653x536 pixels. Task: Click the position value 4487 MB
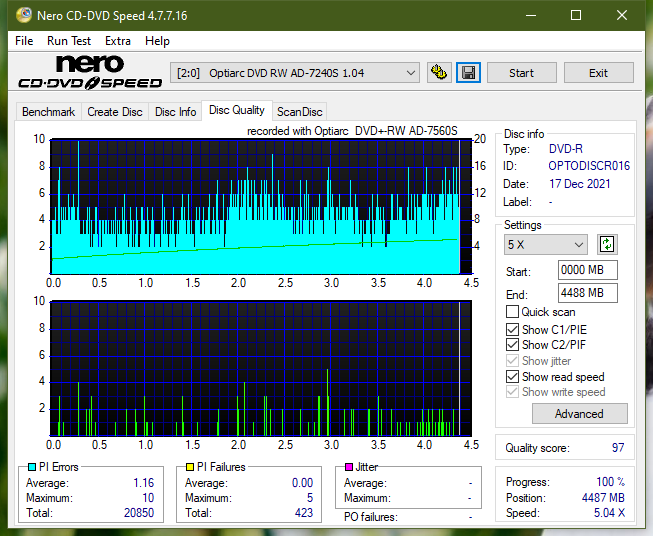[603, 498]
